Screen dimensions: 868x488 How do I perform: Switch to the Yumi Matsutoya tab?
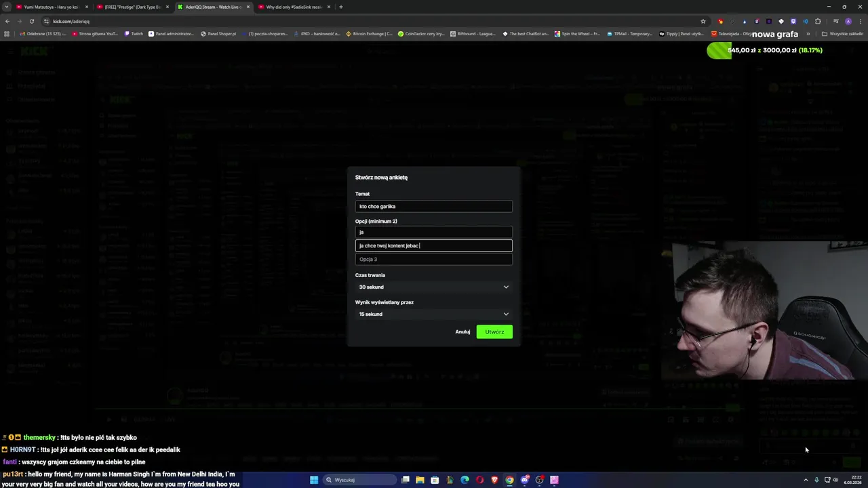point(52,7)
